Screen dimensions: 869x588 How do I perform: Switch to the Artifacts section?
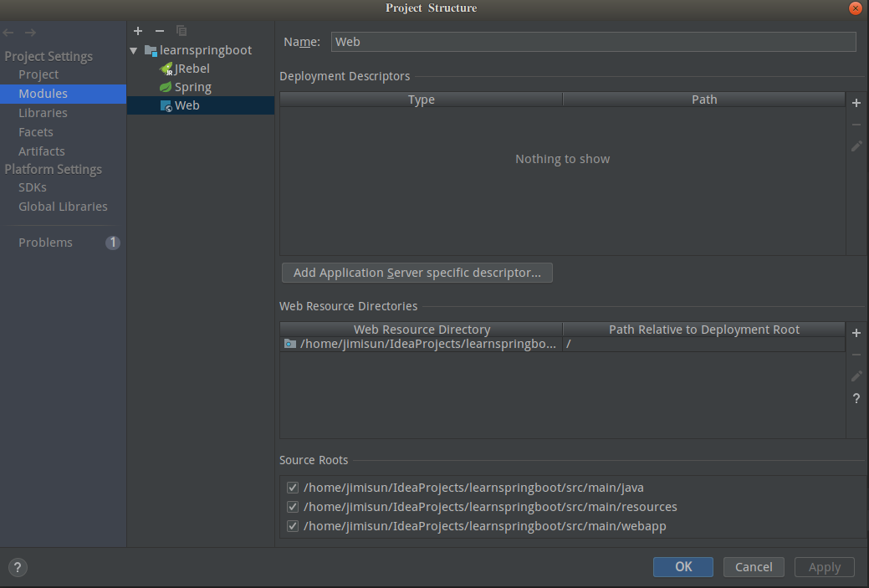coord(41,151)
